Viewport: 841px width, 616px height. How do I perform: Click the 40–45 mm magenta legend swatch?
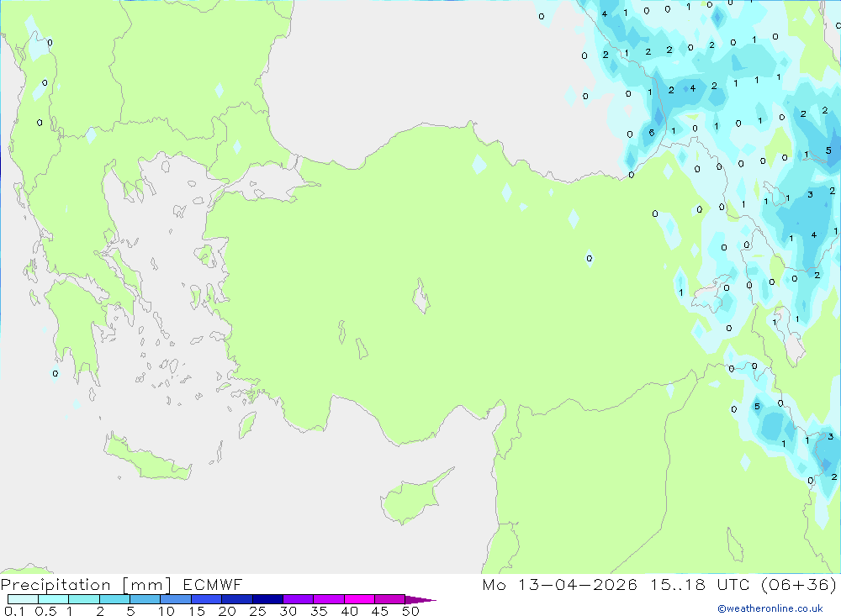[x=359, y=599]
